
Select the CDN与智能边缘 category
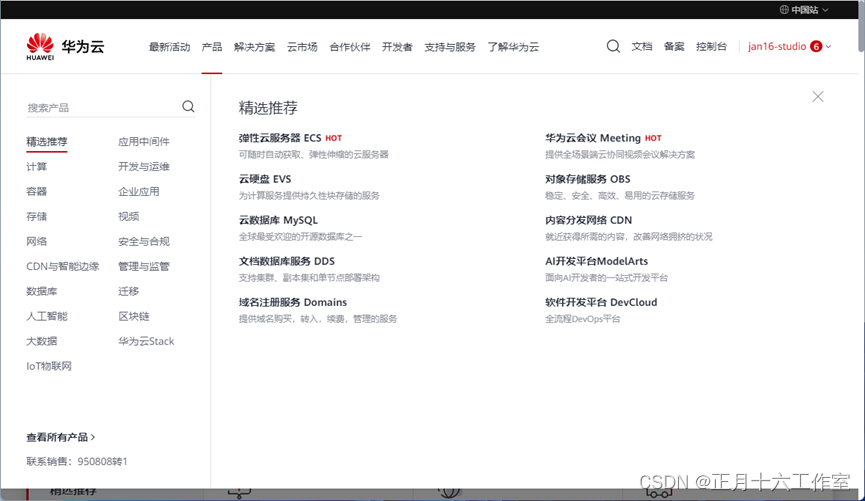[63, 267]
